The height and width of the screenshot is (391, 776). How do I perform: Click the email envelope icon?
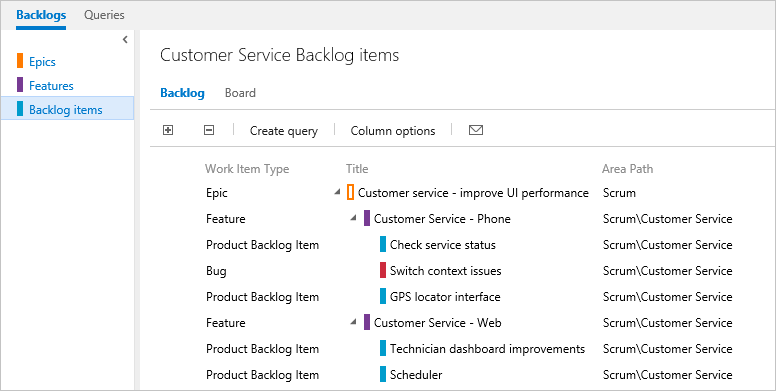click(x=476, y=130)
